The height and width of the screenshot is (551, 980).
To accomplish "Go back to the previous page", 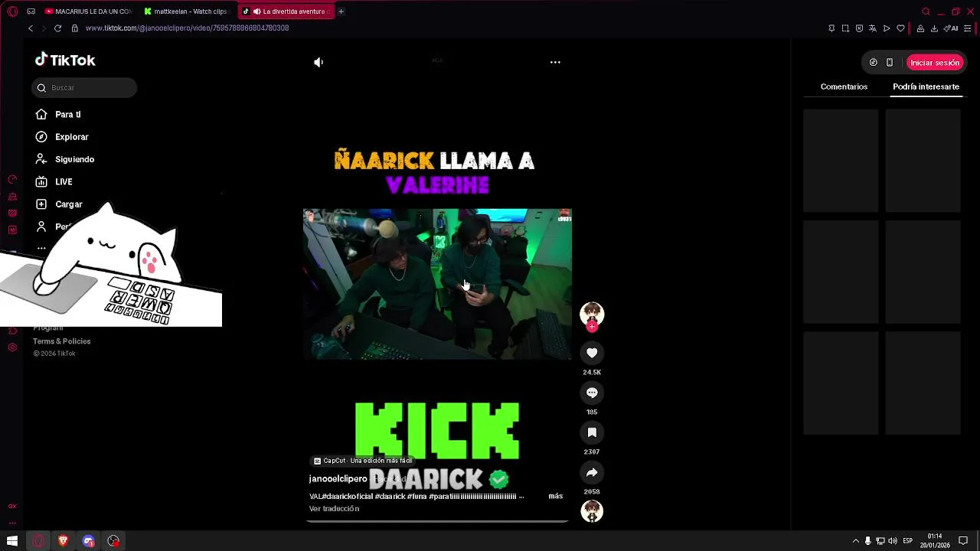I will pos(31,28).
